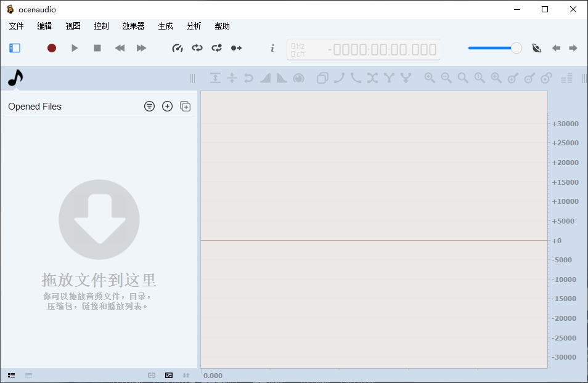Click the red Record button

(52, 48)
